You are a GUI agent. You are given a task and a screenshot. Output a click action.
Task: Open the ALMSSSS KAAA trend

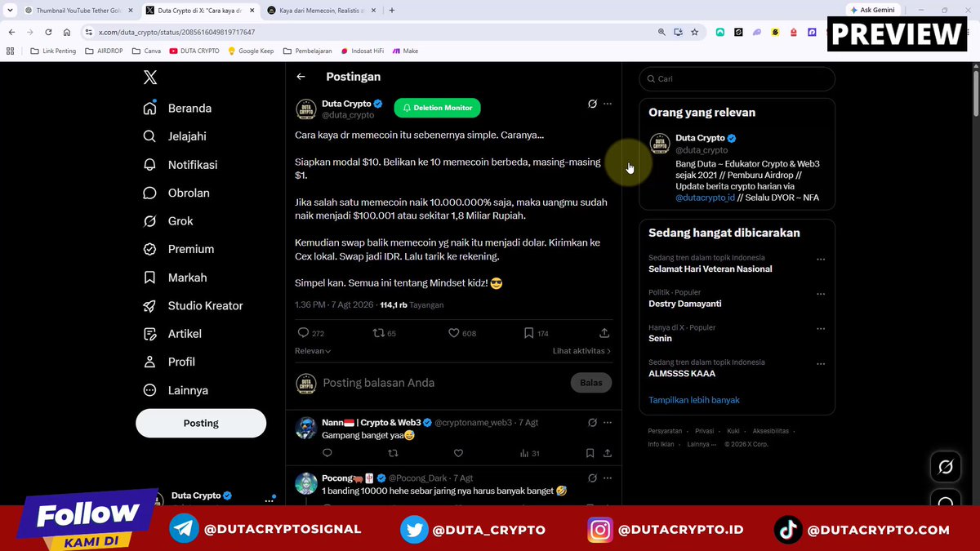click(682, 374)
